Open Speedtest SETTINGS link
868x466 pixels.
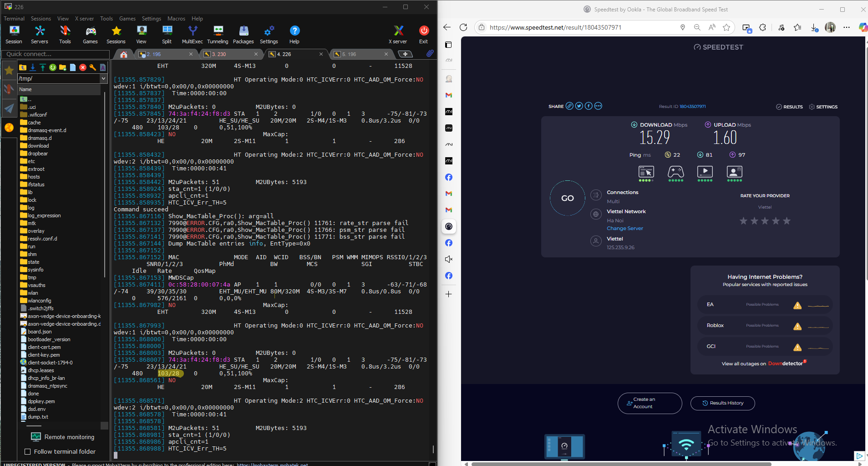(823, 107)
